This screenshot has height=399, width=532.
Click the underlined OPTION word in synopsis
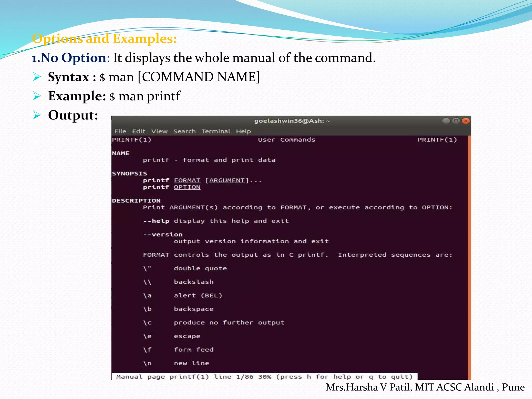[x=187, y=187]
